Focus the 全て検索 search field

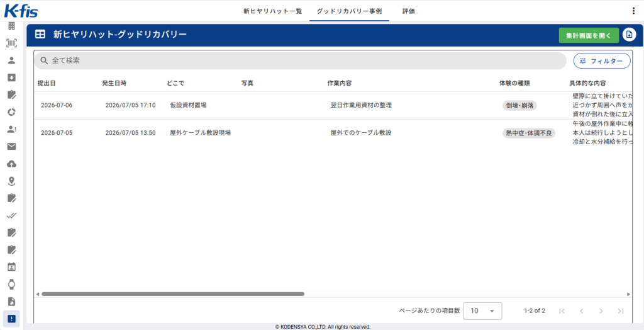pos(300,60)
